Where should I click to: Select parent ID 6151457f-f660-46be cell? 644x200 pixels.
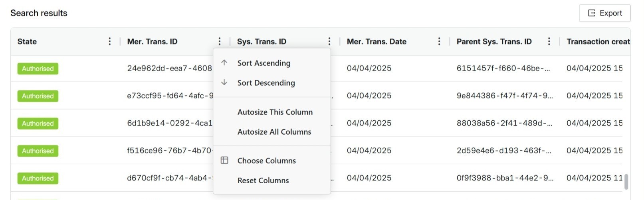tap(503, 68)
